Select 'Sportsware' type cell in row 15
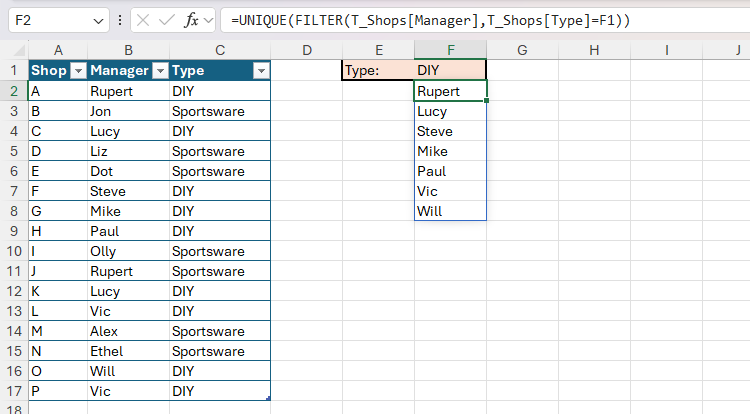Viewport: 750px width, 414px height. click(220, 351)
